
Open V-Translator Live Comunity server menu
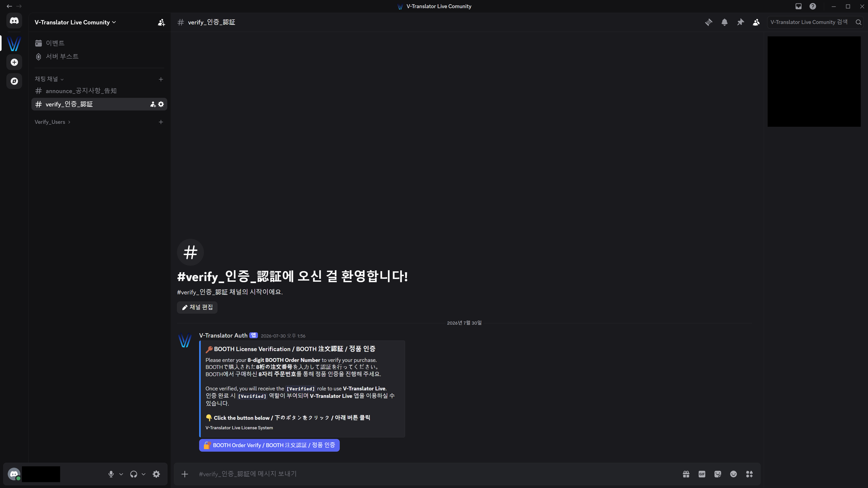click(x=75, y=23)
